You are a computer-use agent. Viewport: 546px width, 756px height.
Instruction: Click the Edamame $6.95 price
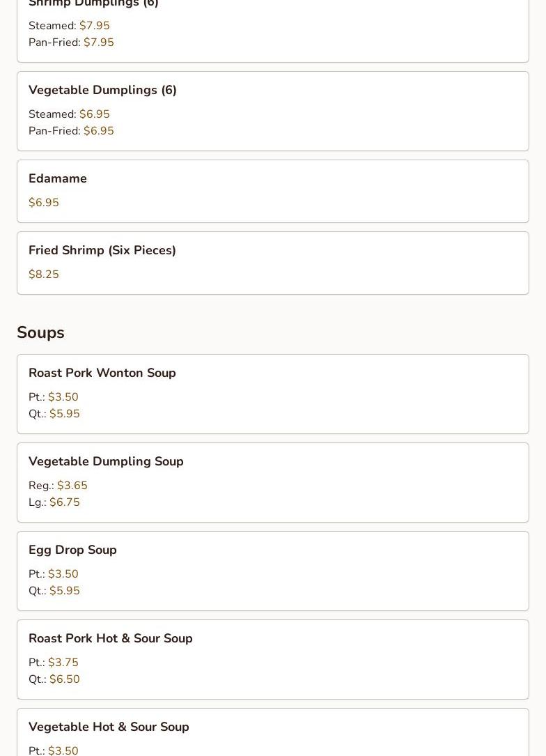coord(44,203)
